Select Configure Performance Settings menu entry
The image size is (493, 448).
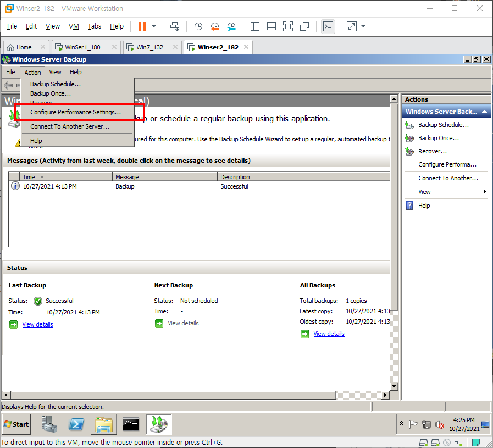[x=77, y=112]
